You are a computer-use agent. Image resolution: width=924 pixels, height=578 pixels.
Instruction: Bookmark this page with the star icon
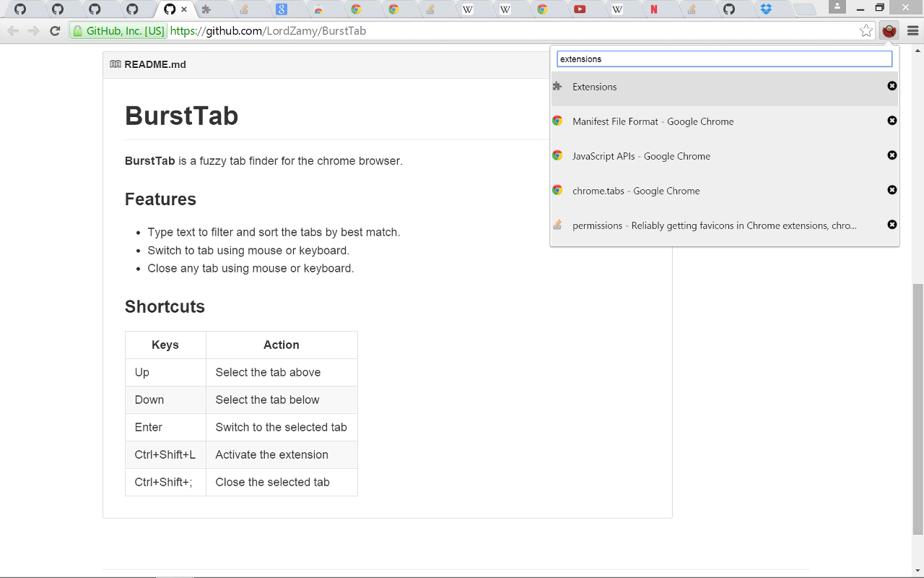(x=866, y=31)
